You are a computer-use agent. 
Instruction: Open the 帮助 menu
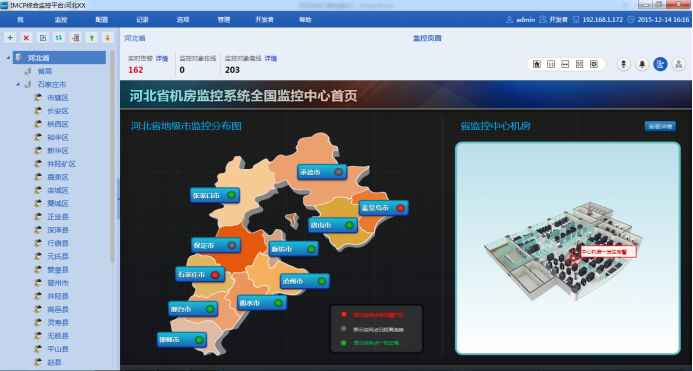[x=305, y=19]
